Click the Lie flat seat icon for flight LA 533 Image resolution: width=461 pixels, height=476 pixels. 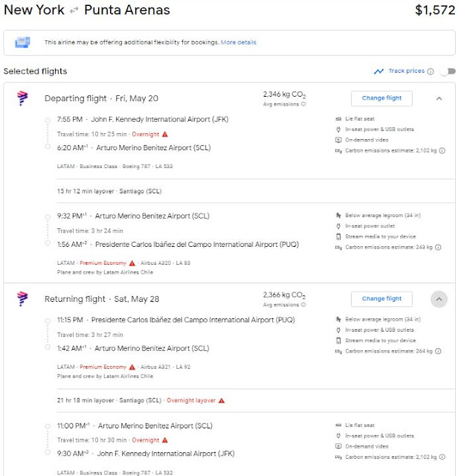339,119
